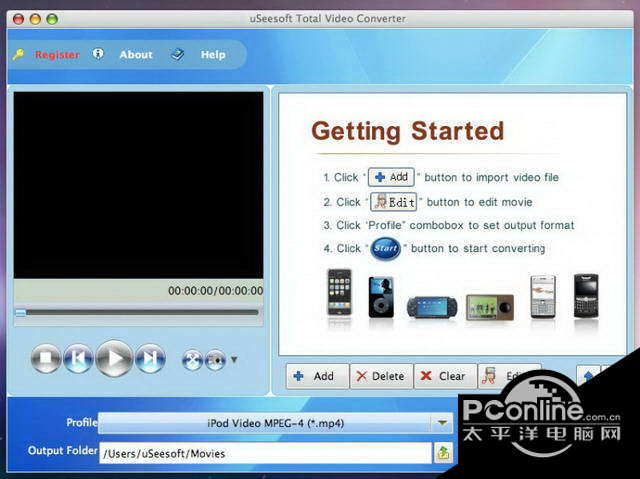
Task: Take a snapshot with camera icon
Action: click(x=215, y=360)
